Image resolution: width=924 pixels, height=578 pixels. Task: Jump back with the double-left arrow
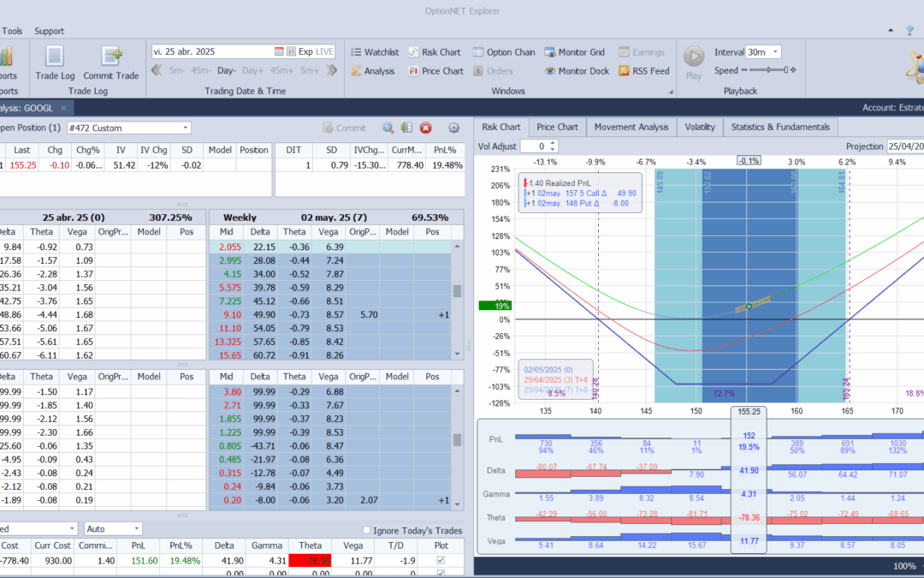[157, 71]
